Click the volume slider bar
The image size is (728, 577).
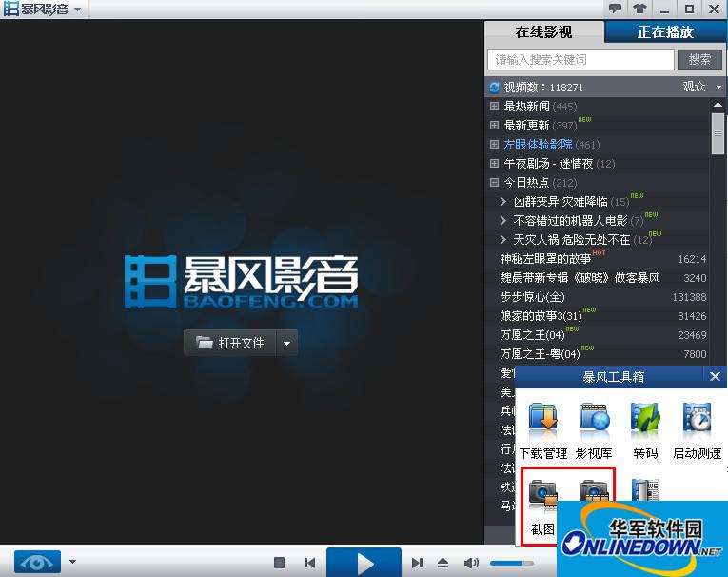tap(512, 563)
